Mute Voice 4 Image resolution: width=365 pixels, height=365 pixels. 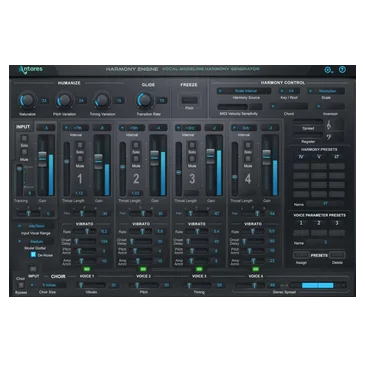248,159
